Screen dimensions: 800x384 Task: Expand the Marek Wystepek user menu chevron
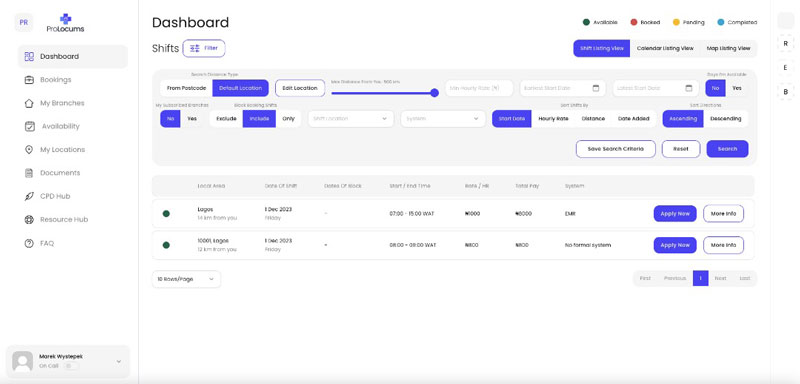tap(118, 362)
